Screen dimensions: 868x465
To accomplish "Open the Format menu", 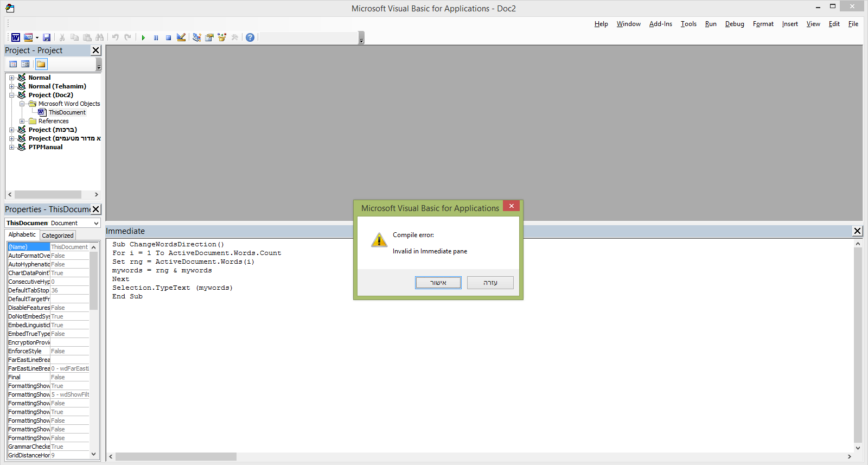I will 763,24.
